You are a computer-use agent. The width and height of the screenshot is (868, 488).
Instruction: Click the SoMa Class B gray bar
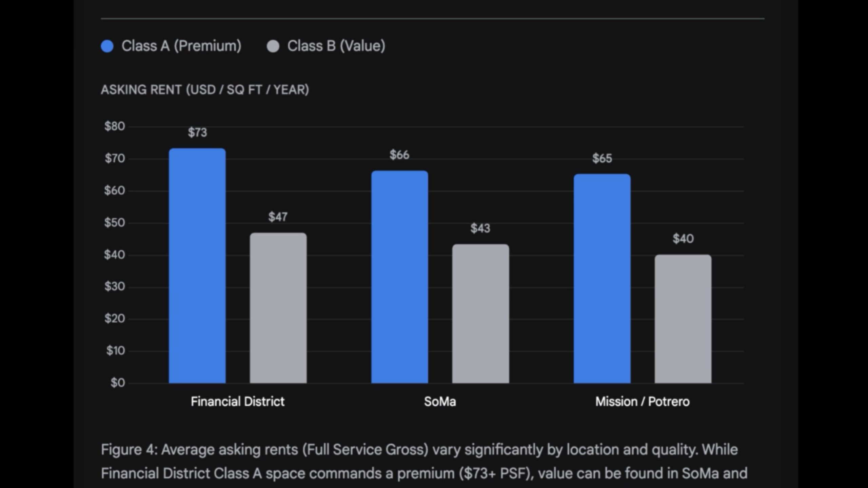pyautogui.click(x=480, y=313)
